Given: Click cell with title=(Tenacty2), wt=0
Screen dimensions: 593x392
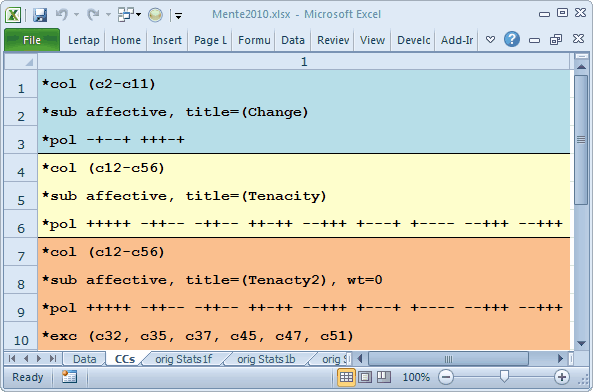Looking at the screenshot, I should coord(304,280).
